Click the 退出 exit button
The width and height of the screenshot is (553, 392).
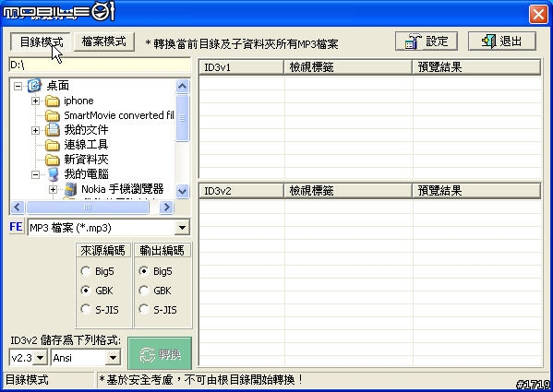(x=502, y=42)
